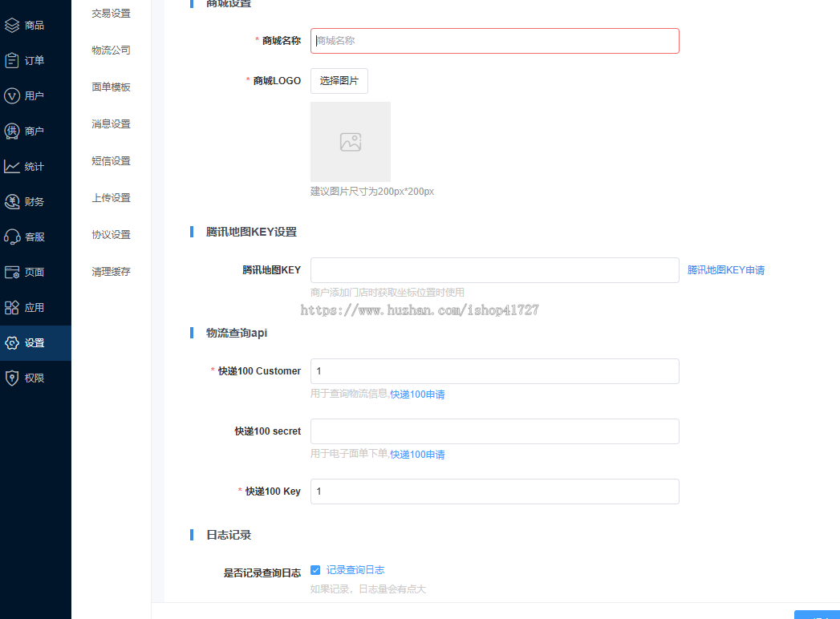Focus the 快递100 secret input field
840x619 pixels.
(x=495, y=431)
